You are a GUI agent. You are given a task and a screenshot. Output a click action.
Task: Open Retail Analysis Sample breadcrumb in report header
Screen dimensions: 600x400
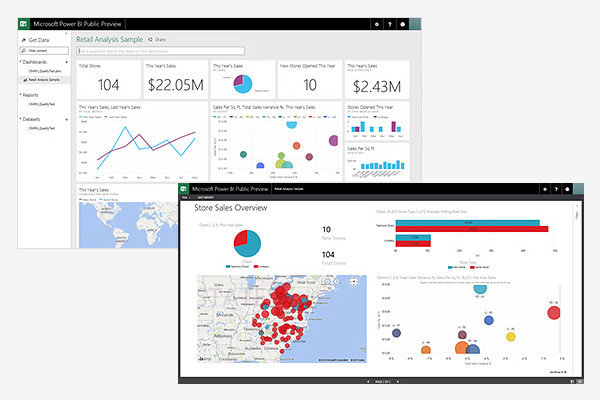click(289, 189)
